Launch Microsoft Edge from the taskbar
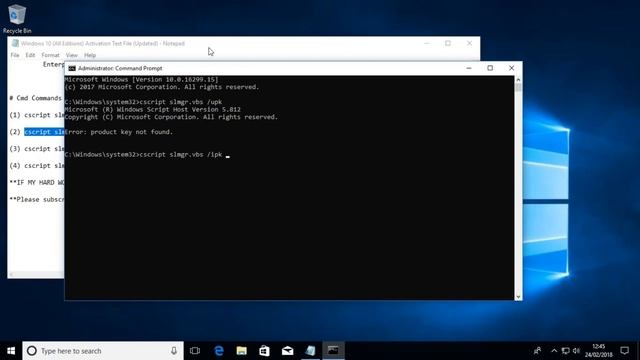Viewport: 640px width, 360px height. point(219,351)
